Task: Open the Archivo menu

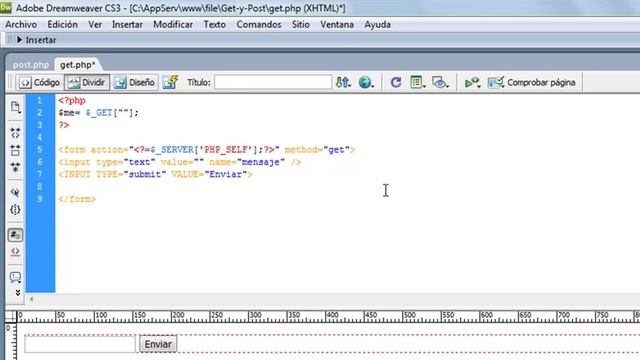Action: pyautogui.click(x=21, y=24)
